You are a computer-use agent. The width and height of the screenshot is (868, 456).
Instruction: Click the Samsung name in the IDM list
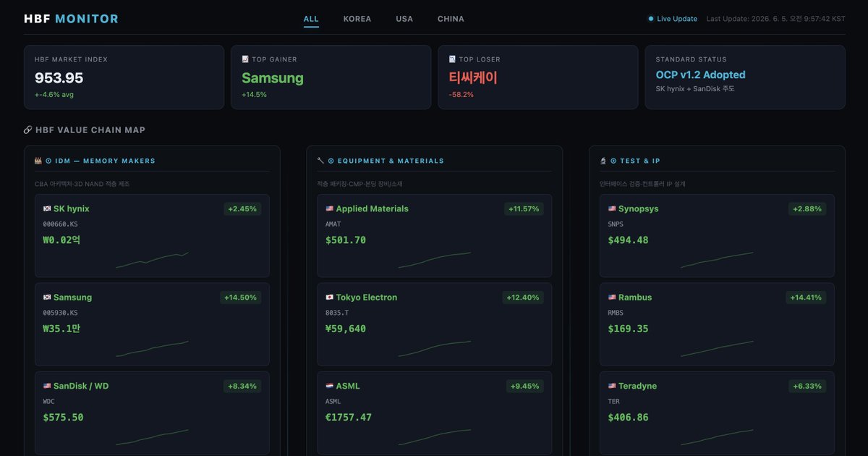[x=72, y=297]
